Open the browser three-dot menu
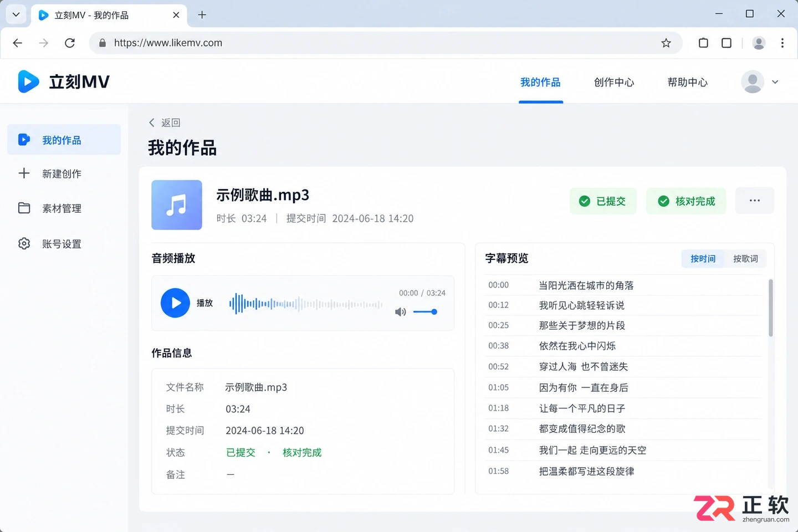 [782, 43]
